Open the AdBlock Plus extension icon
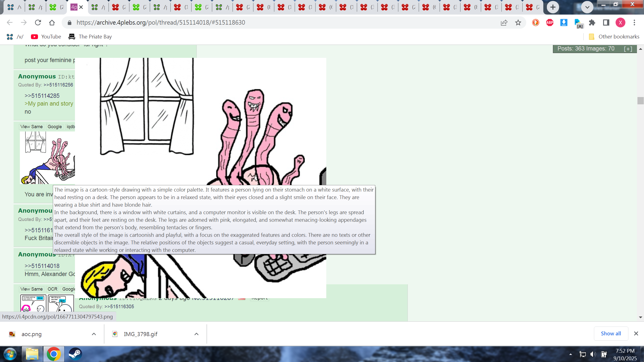Screen dimensions: 644x362 pyautogui.click(x=550, y=23)
